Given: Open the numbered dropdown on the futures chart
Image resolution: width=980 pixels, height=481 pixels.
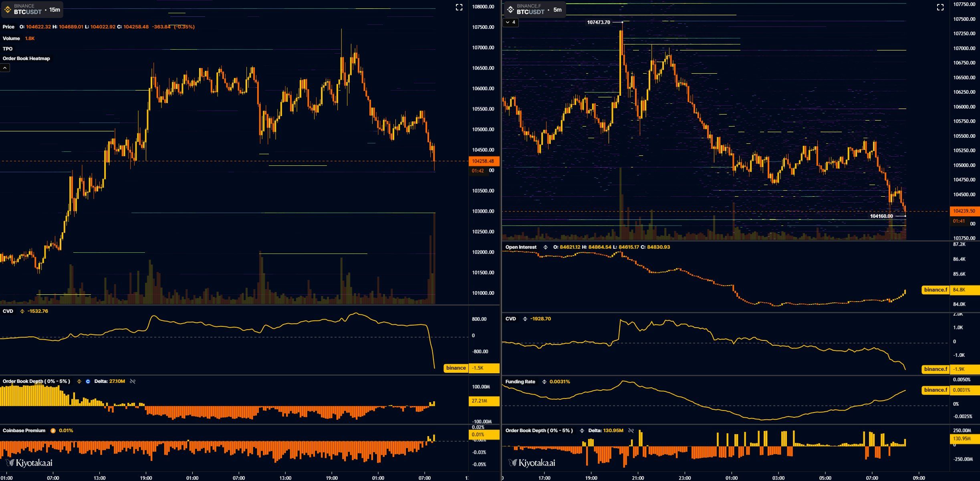Looking at the screenshot, I should click(511, 22).
